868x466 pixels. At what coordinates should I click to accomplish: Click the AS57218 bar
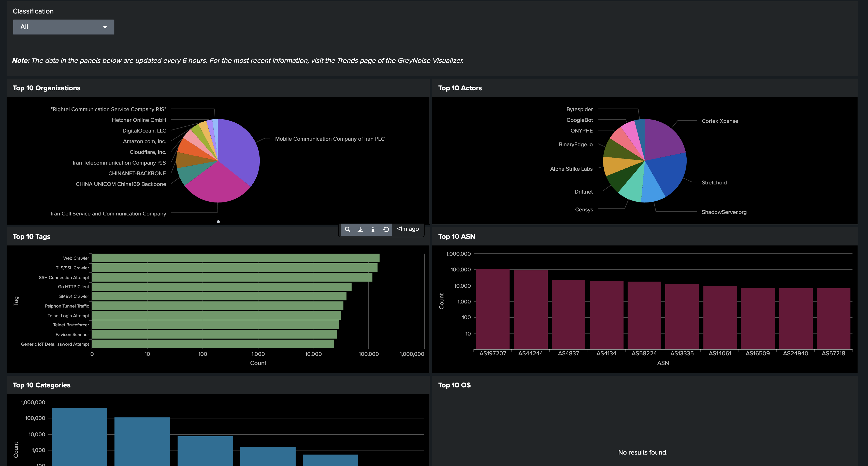coord(833,318)
